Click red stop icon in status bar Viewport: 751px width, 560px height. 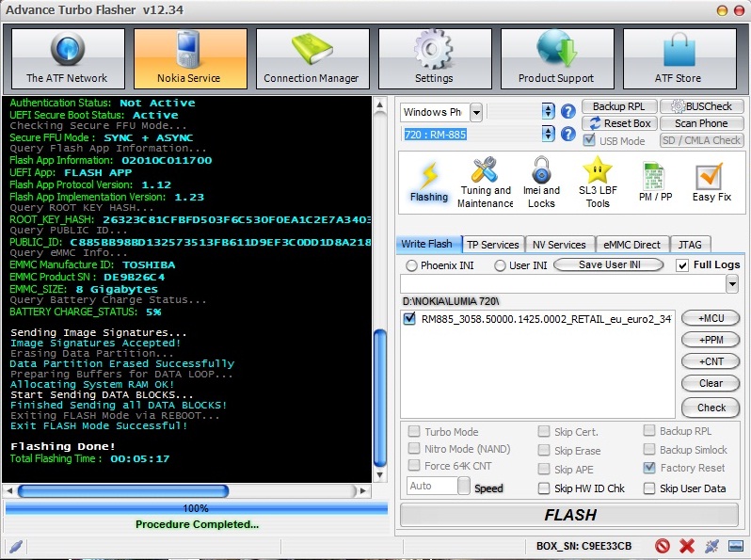(663, 546)
